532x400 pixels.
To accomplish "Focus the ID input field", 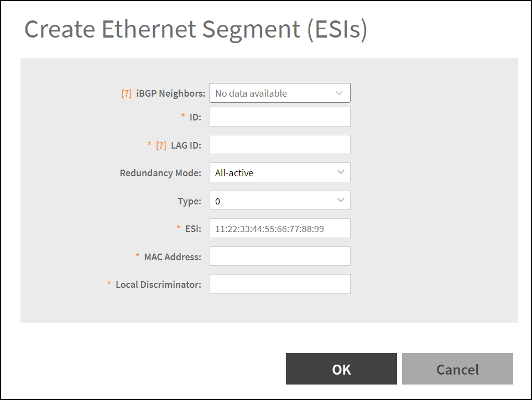I will tap(280, 117).
